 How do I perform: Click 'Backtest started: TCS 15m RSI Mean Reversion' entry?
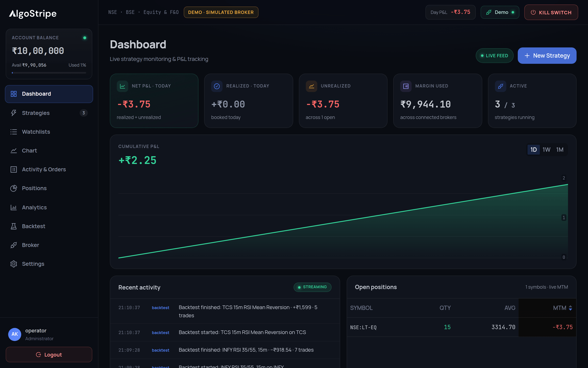click(x=225, y=332)
